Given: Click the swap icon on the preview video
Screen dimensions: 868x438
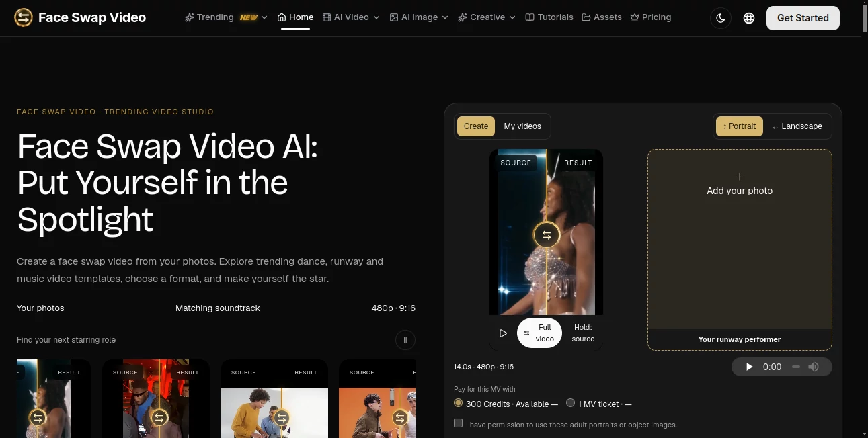Looking at the screenshot, I should pyautogui.click(x=546, y=235).
